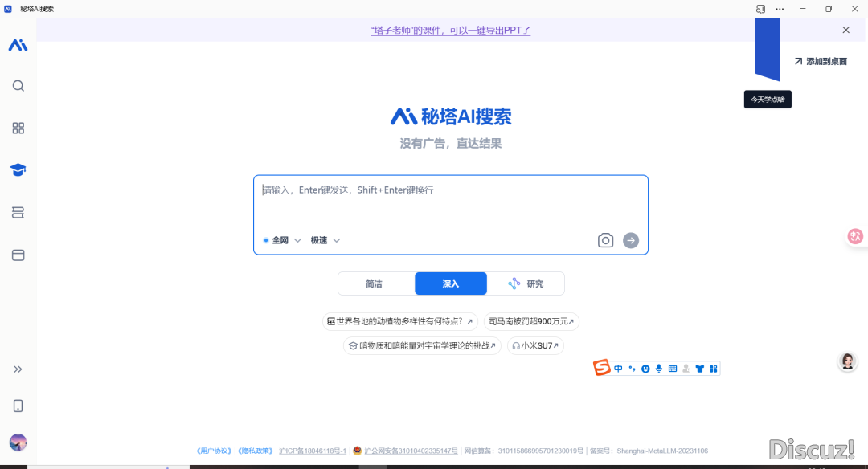Open the title bar cast icon
This screenshot has height=469, width=868.
coord(760,9)
